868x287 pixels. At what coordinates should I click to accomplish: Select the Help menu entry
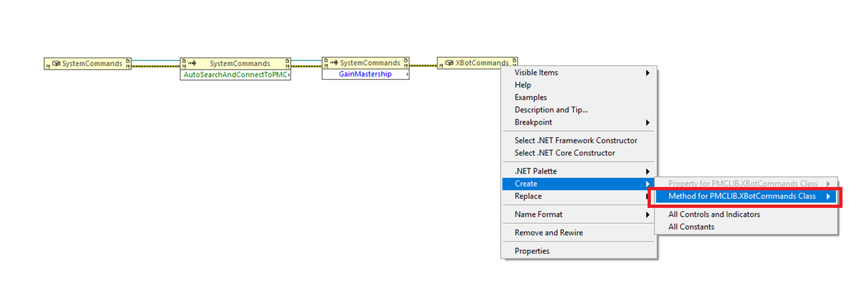523,85
